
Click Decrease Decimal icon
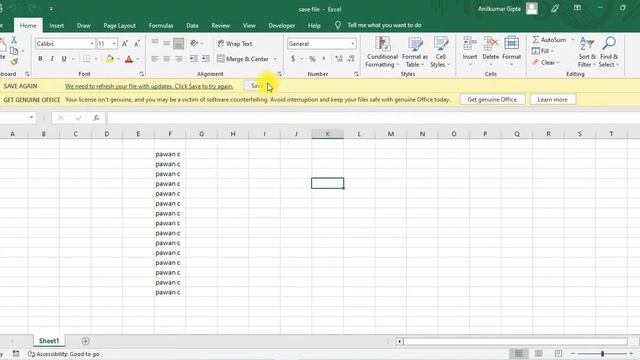(x=351, y=59)
